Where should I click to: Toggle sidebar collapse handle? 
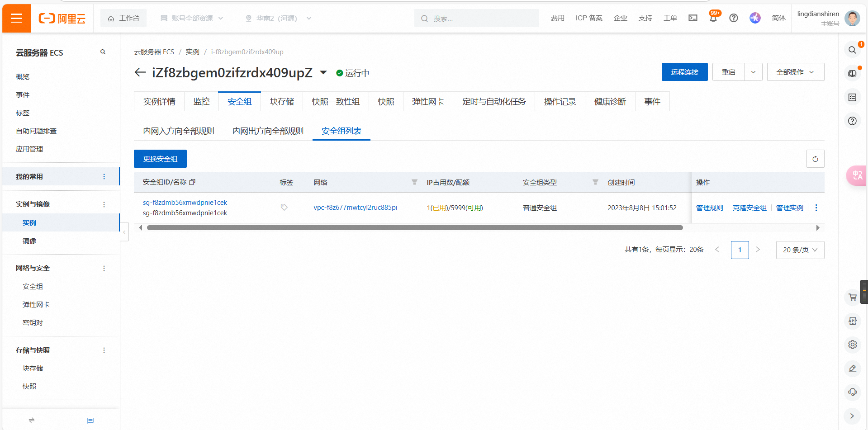[124, 232]
